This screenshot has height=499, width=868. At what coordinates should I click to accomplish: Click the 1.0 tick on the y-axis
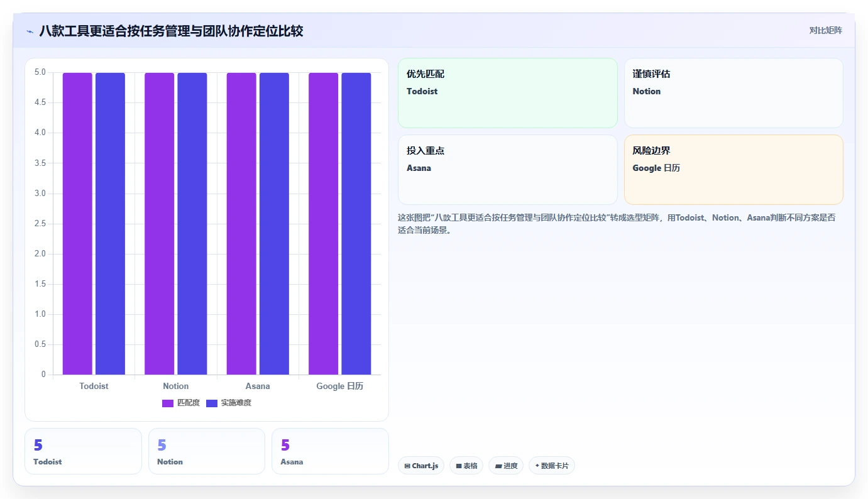tap(40, 314)
